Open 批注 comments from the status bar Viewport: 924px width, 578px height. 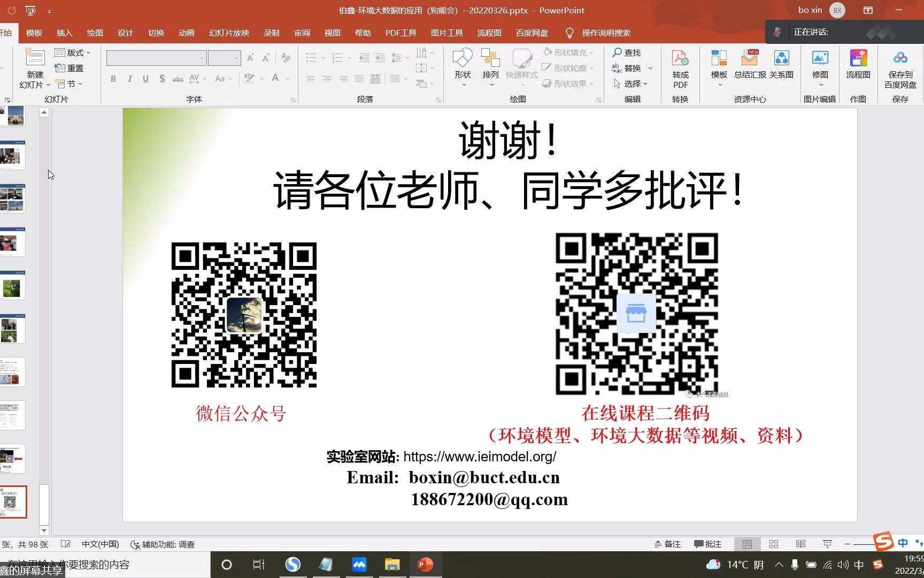[708, 544]
